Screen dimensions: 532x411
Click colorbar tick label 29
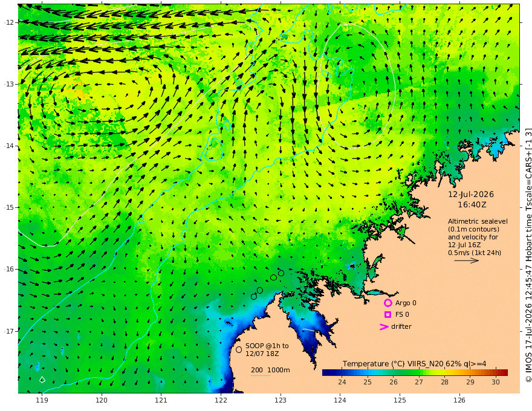tap(470, 382)
